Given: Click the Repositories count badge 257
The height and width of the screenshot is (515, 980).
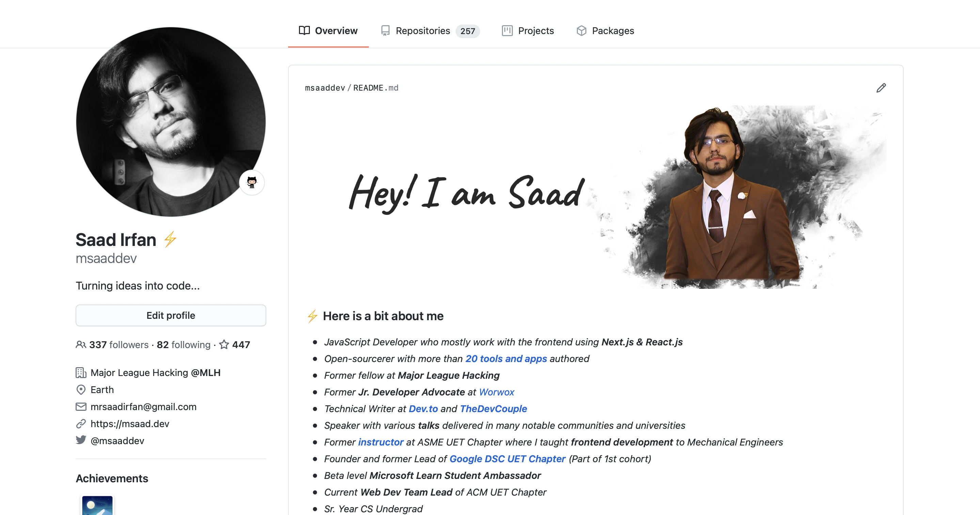Looking at the screenshot, I should pos(468,31).
